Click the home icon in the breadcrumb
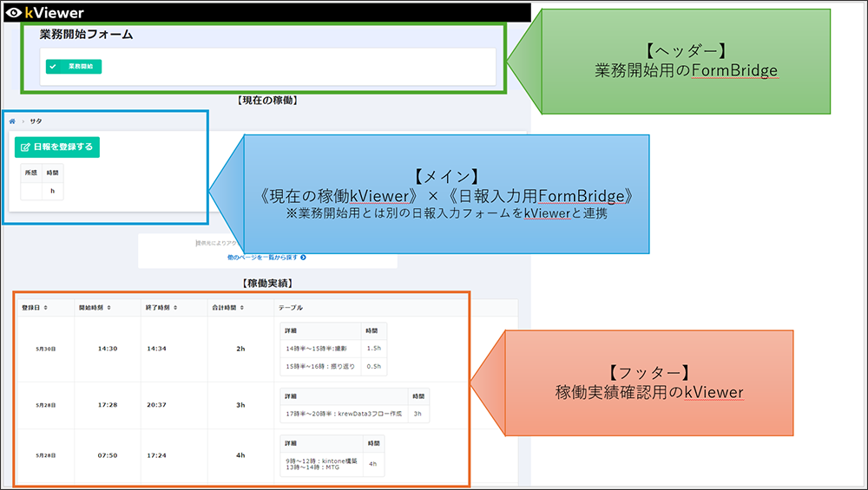This screenshot has width=868, height=490. pyautogui.click(x=12, y=121)
